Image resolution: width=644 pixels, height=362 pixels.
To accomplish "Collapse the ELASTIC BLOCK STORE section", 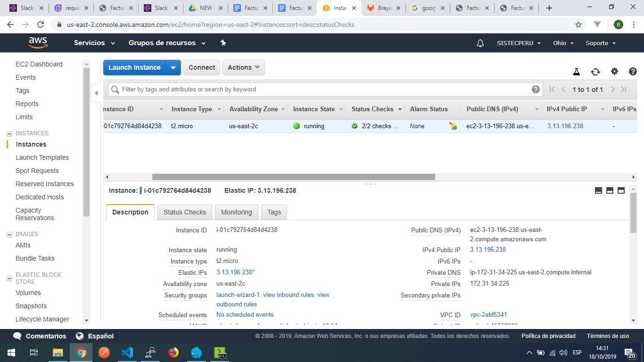I will tap(9, 278).
